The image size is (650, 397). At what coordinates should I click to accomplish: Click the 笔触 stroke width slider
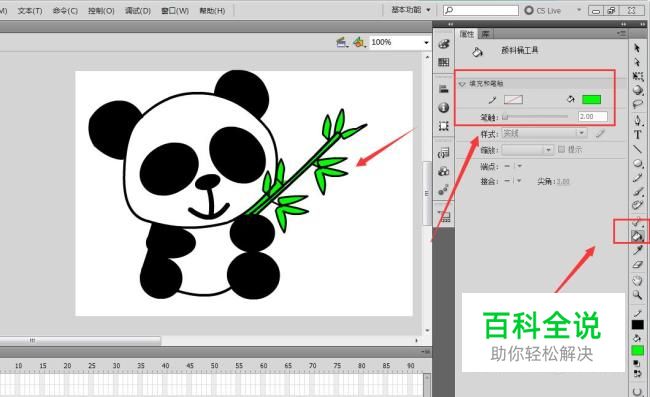[x=535, y=117]
